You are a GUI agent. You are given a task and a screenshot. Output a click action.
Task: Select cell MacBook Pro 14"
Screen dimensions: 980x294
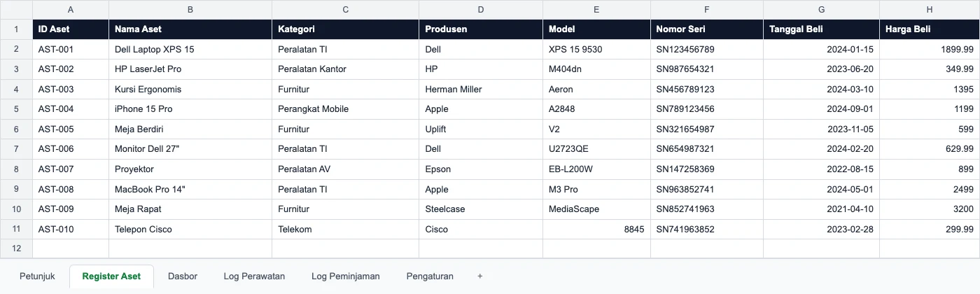pos(190,189)
